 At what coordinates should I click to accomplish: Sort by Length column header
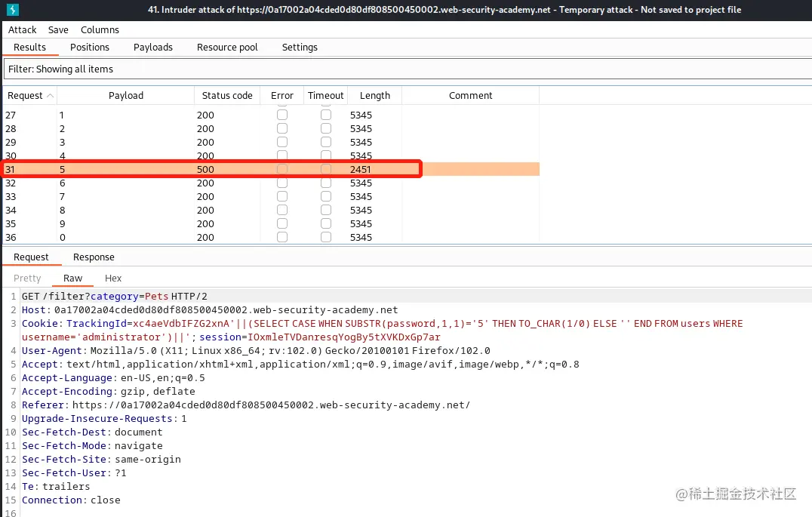375,95
